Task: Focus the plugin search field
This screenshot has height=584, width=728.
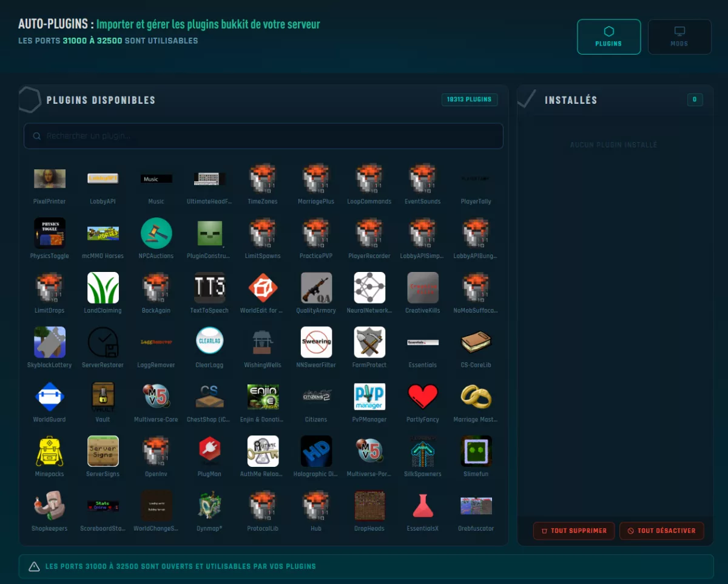Action: point(263,136)
